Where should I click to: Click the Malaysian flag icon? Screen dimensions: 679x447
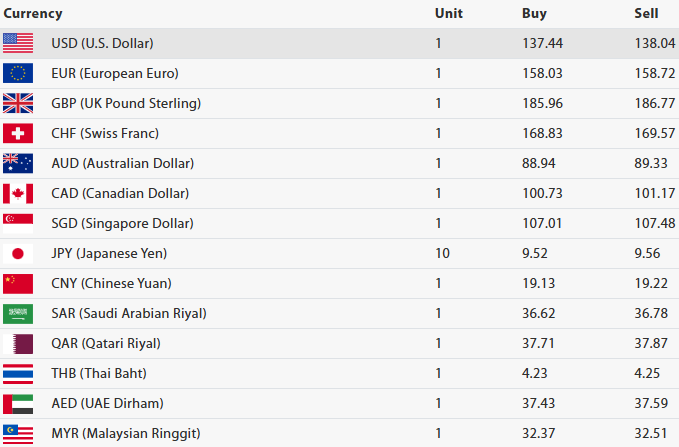click(18, 433)
